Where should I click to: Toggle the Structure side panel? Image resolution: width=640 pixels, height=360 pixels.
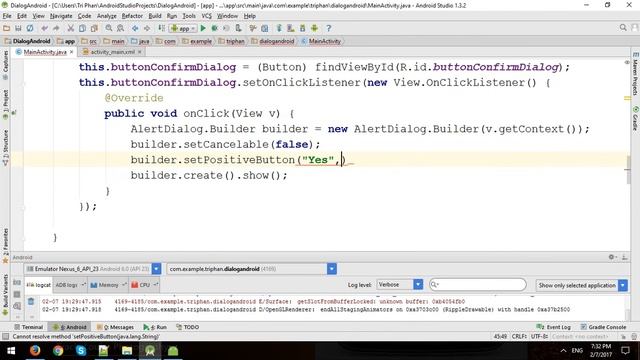5,148
